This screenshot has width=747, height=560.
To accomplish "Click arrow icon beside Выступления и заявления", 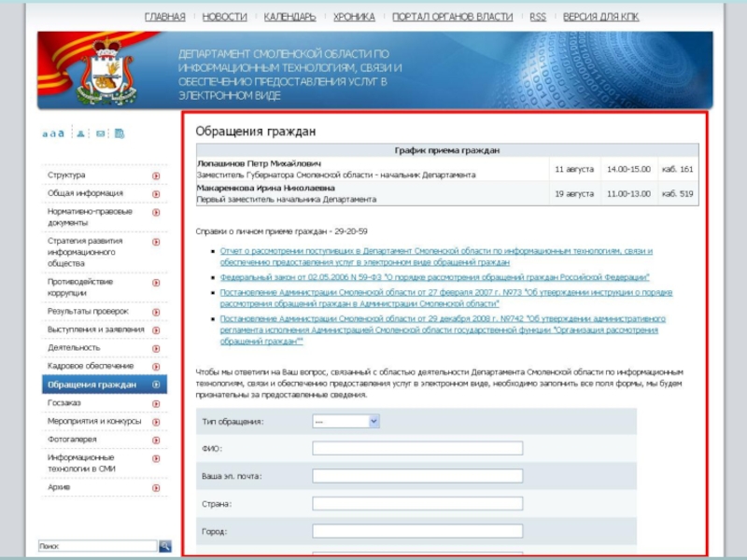I will [156, 330].
